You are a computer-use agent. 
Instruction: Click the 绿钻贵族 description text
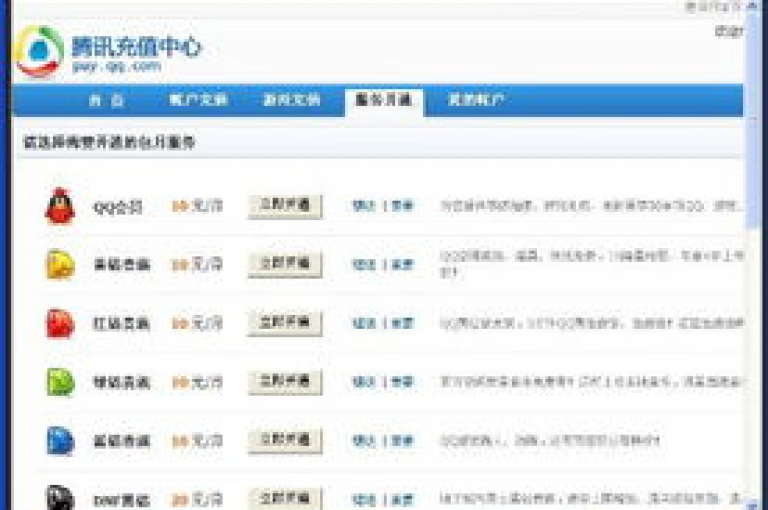591,382
